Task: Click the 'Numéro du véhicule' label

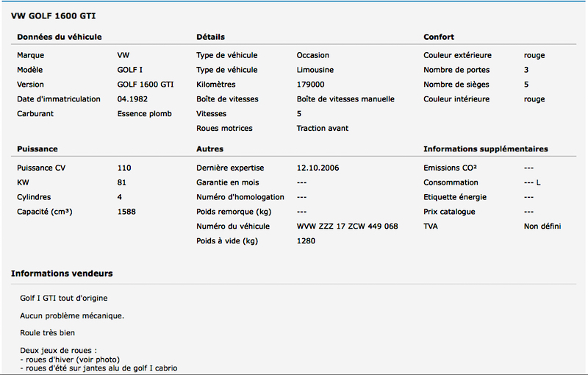Action: pos(233,226)
